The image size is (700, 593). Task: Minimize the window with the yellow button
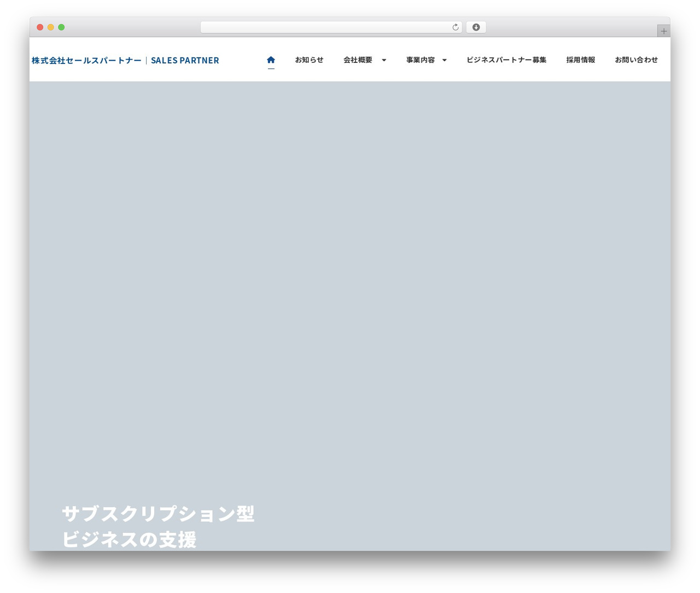tap(51, 27)
